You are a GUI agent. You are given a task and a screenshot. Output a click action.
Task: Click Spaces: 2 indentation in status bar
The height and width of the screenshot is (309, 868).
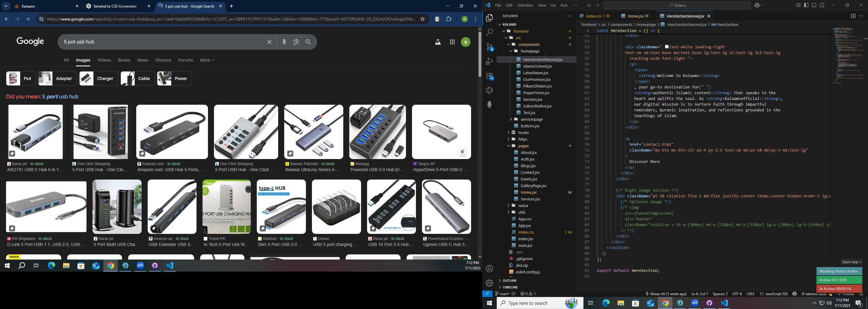(x=720, y=294)
